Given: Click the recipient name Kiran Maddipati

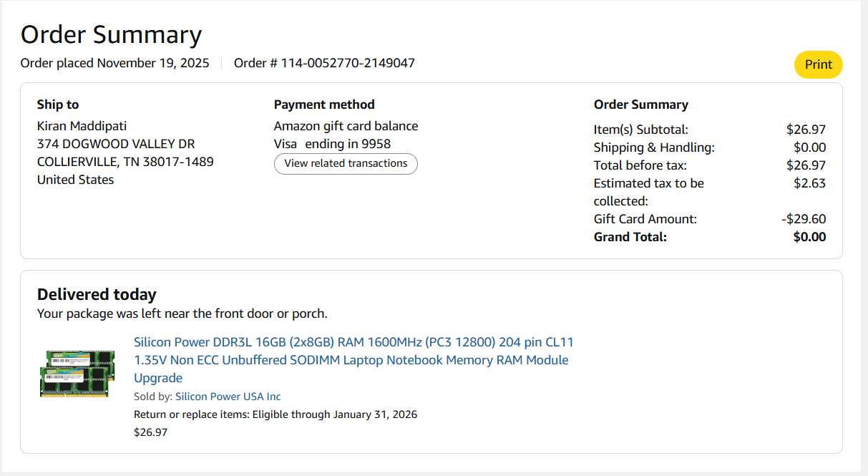Looking at the screenshot, I should 82,126.
